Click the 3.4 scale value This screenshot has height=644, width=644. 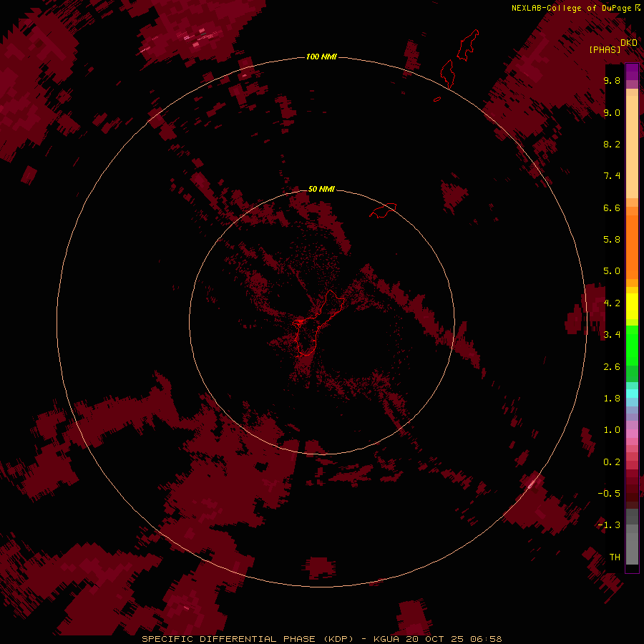[x=612, y=335]
